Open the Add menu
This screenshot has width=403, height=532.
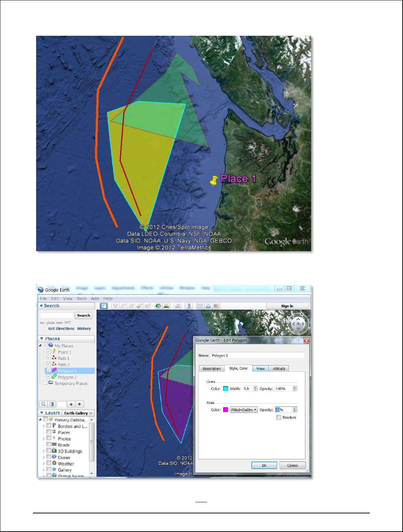point(95,299)
